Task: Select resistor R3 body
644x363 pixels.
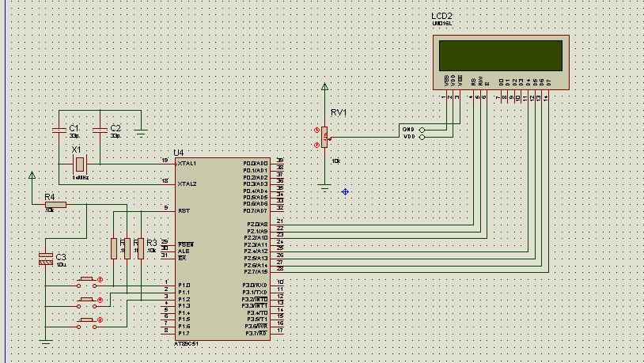Action: tap(141, 248)
